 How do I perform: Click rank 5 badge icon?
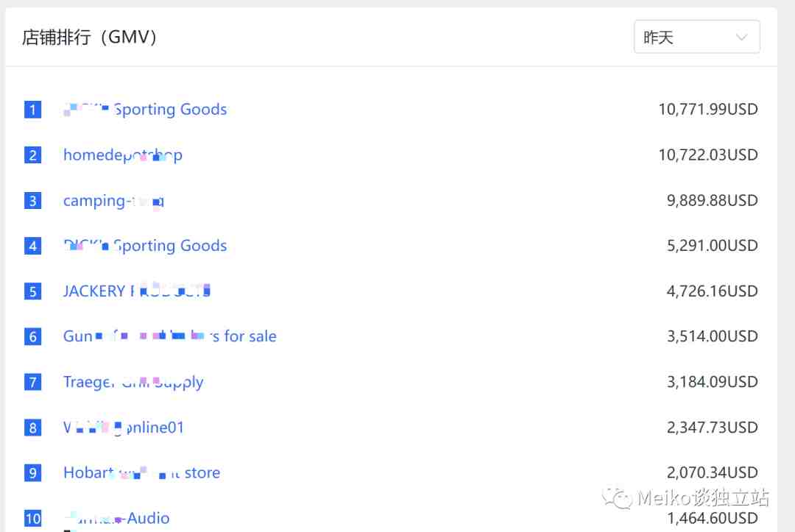click(32, 291)
